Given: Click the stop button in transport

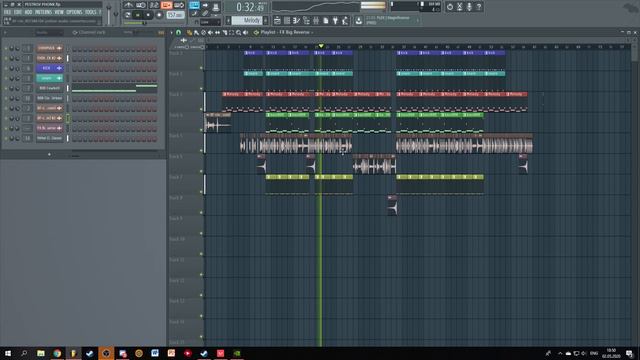Looking at the screenshot, I should point(149,15).
